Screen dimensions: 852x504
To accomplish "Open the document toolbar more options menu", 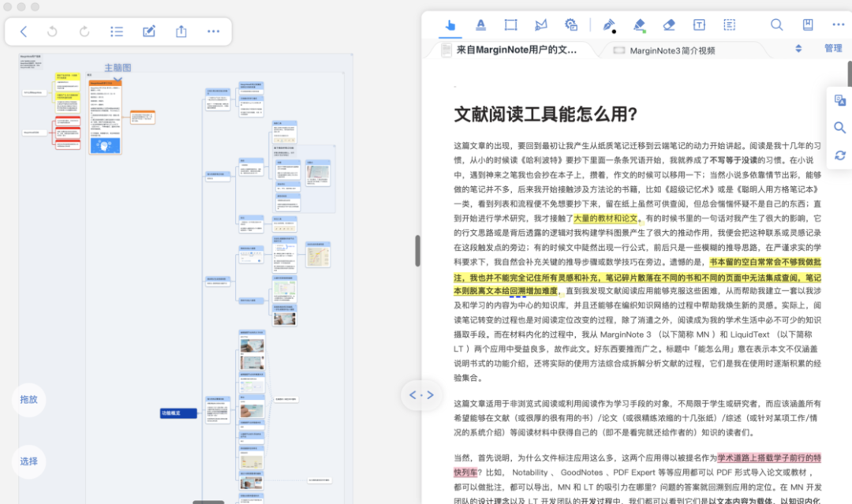I will tap(838, 25).
